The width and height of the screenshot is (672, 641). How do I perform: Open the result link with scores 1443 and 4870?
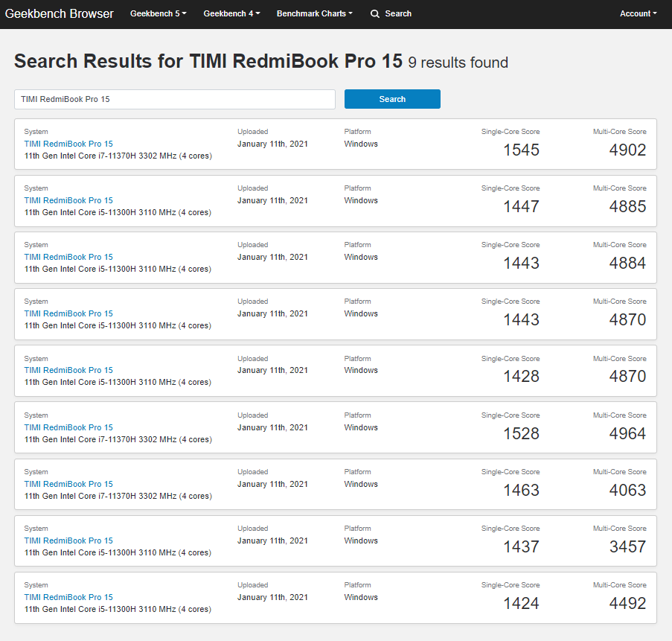pos(68,313)
